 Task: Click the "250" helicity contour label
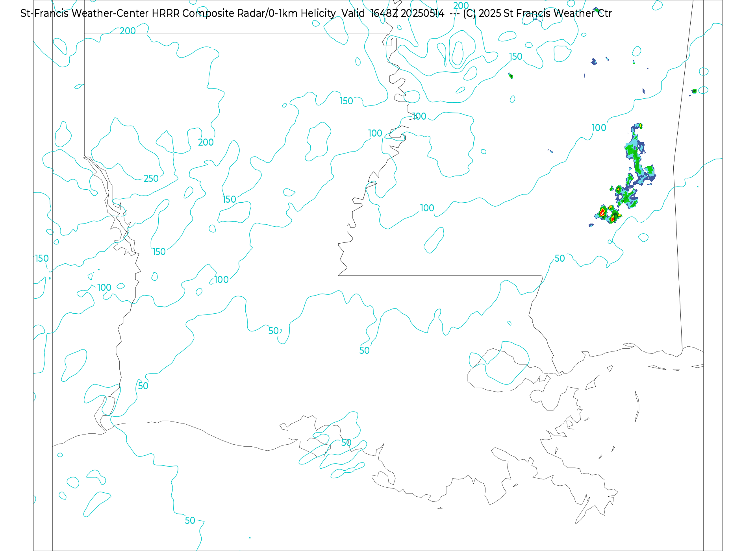click(x=151, y=179)
